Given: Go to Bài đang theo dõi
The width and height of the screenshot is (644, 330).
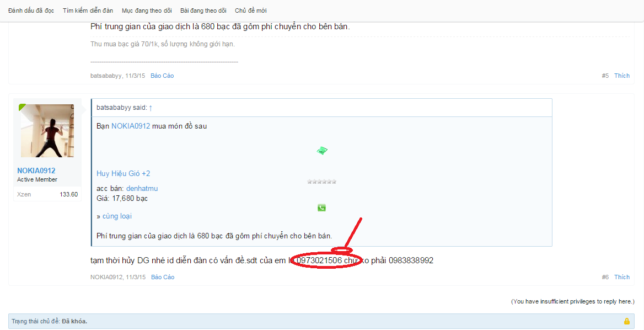Looking at the screenshot, I should [x=203, y=10].
